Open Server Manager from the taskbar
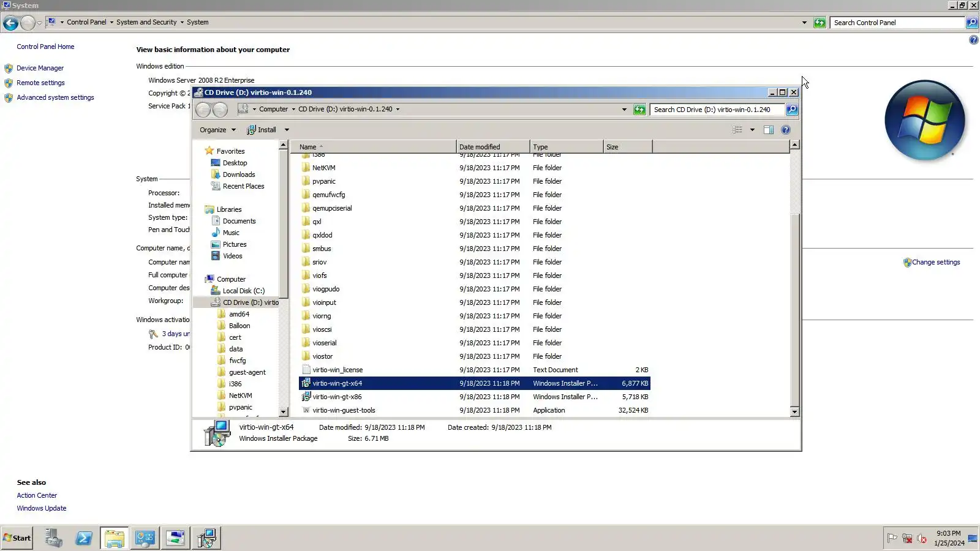 pos(53,538)
